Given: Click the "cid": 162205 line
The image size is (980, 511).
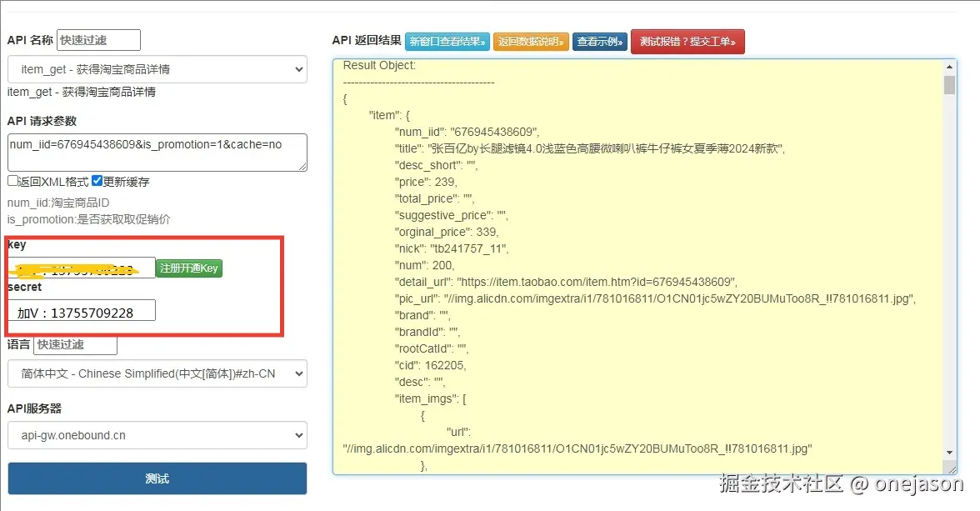Looking at the screenshot, I should tap(430, 365).
